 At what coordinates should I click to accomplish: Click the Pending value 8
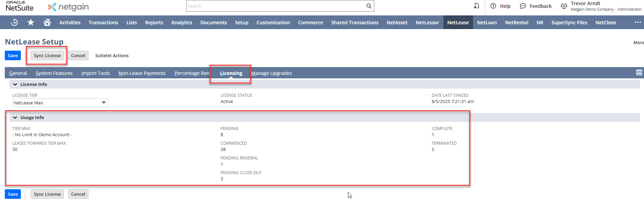point(222,135)
